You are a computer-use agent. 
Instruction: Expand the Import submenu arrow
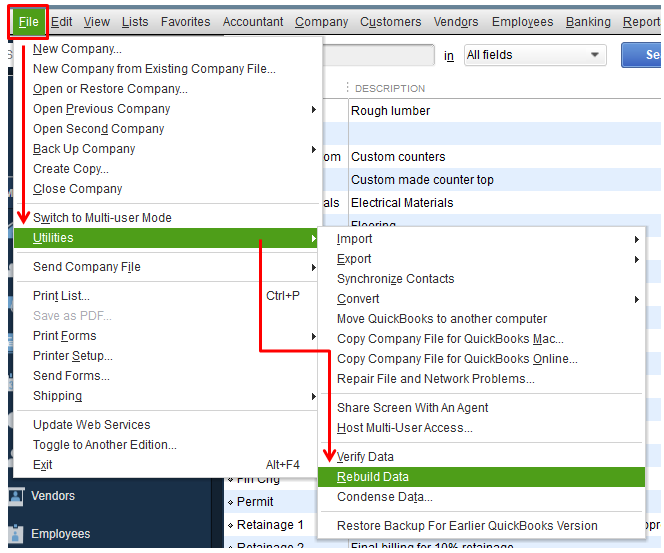click(636, 239)
